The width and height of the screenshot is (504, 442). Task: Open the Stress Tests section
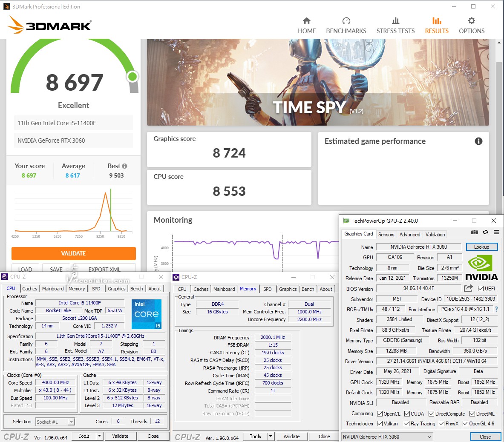395,26
